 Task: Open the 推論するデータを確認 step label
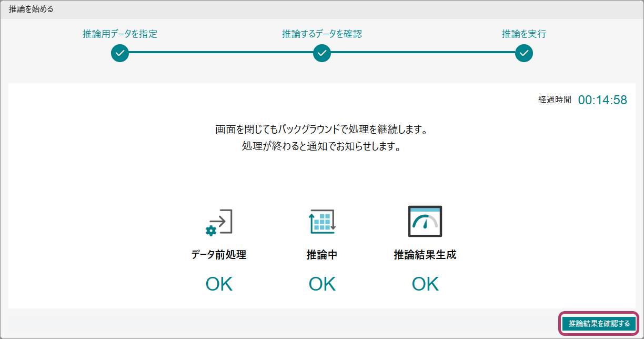[x=322, y=34]
